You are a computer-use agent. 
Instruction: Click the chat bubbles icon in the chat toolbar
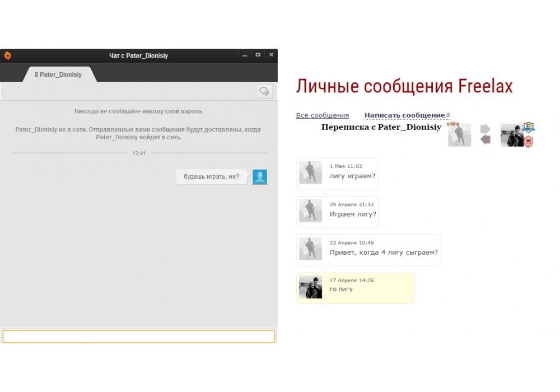click(x=264, y=91)
